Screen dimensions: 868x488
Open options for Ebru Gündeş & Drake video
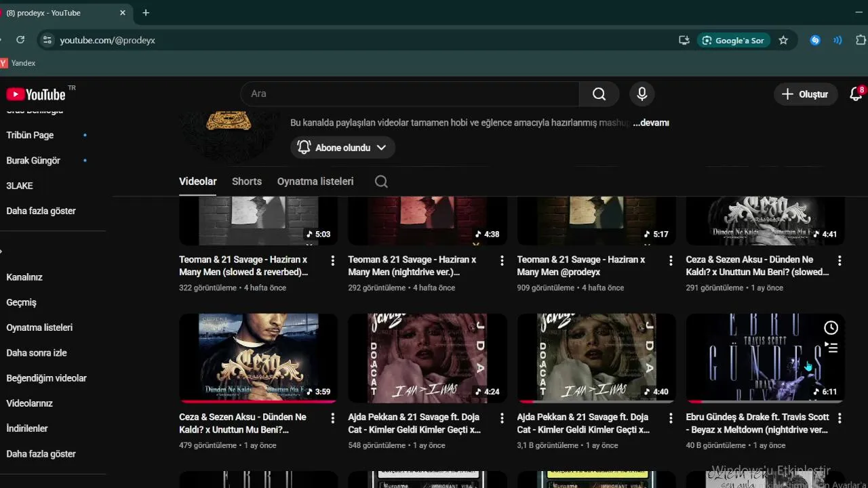pyautogui.click(x=840, y=418)
